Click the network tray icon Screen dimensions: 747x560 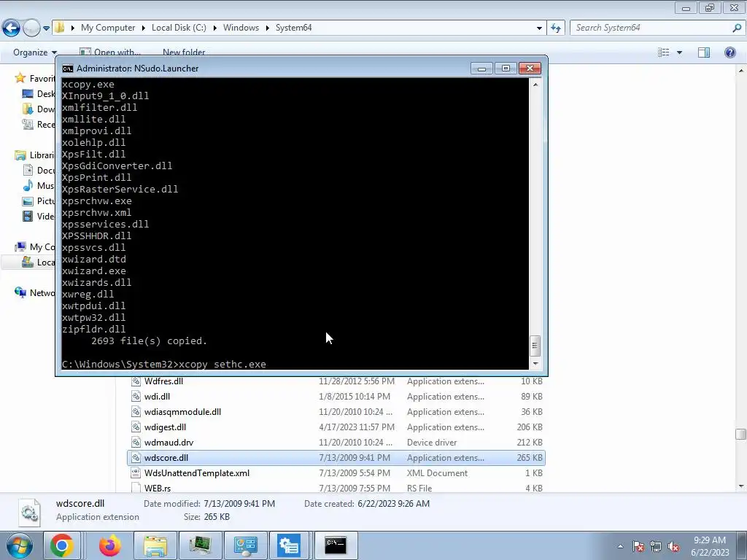click(x=656, y=547)
